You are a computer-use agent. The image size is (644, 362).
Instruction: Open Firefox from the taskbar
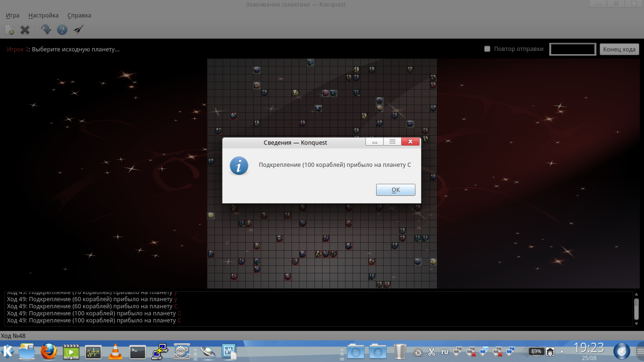49,352
